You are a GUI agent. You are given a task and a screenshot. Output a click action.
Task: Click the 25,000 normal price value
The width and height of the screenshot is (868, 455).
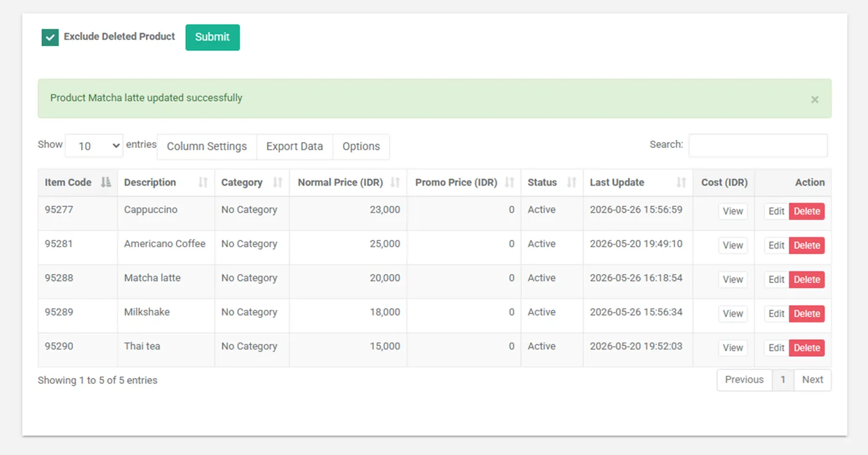pos(385,244)
